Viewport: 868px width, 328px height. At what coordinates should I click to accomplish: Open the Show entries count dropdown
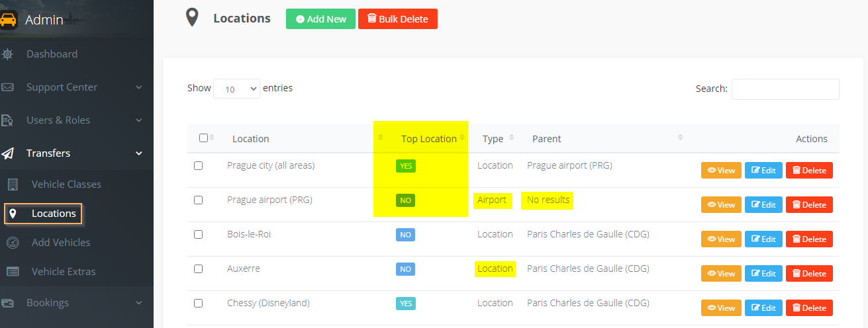click(236, 89)
